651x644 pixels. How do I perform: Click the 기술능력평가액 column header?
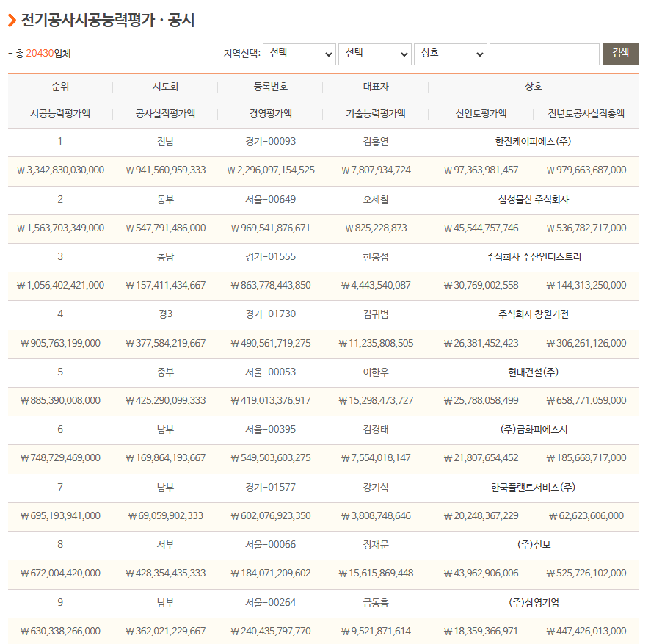point(376,114)
